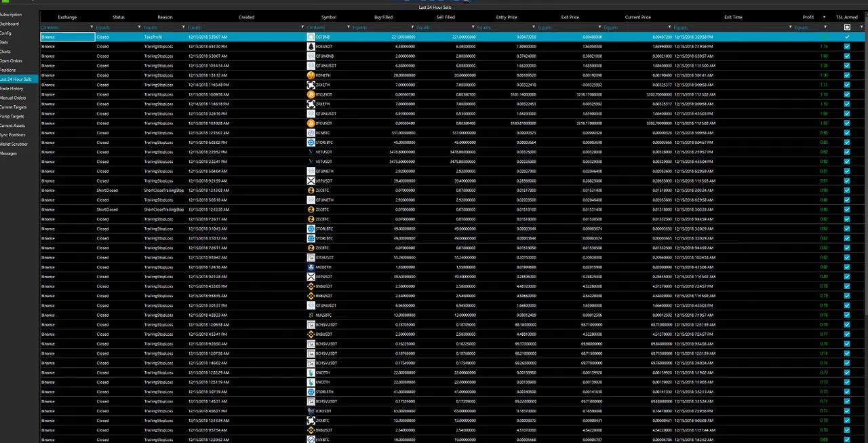Image resolution: width=868 pixels, height=443 pixels.
Task: Click STORJBTC icon in row created 6:03:02 PM
Action: (311, 142)
